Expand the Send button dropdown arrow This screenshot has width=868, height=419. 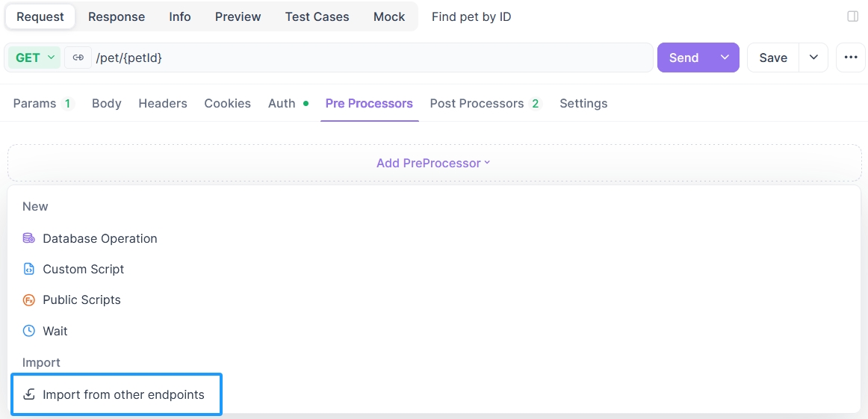724,58
